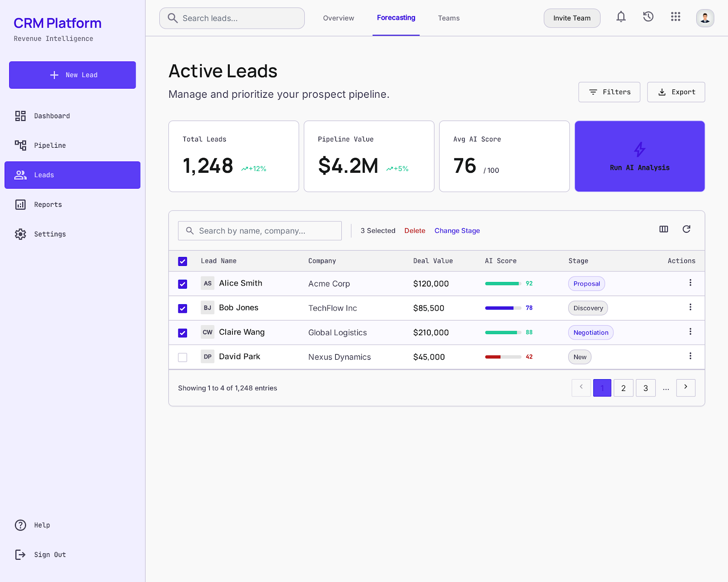728x582 pixels.
Task: Go to the next page arrow
Action: 686,388
